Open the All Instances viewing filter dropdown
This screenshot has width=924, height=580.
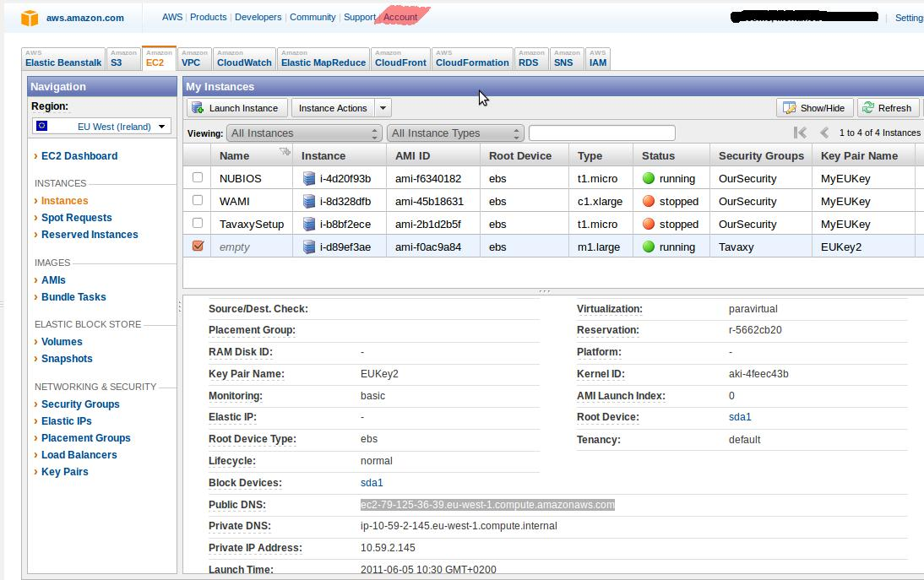coord(304,133)
